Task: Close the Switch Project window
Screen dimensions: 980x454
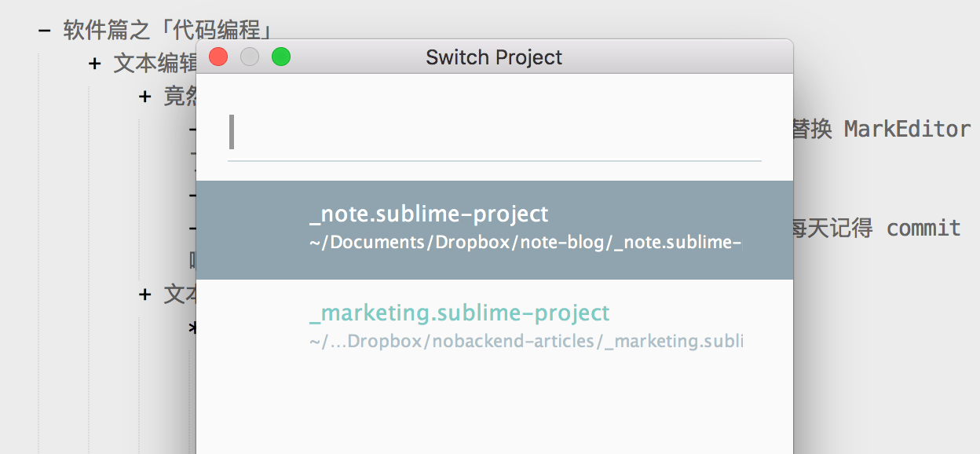Action: click(x=218, y=57)
